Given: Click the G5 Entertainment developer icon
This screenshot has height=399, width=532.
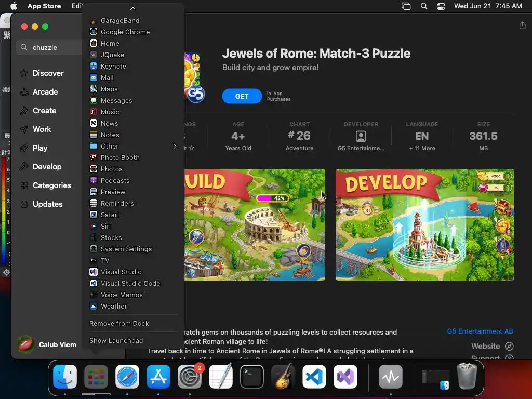Looking at the screenshot, I should click(x=361, y=136).
